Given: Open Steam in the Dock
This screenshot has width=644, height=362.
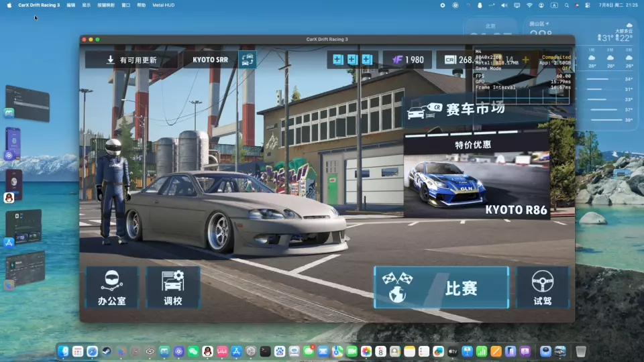Looking at the screenshot, I should 107,351.
